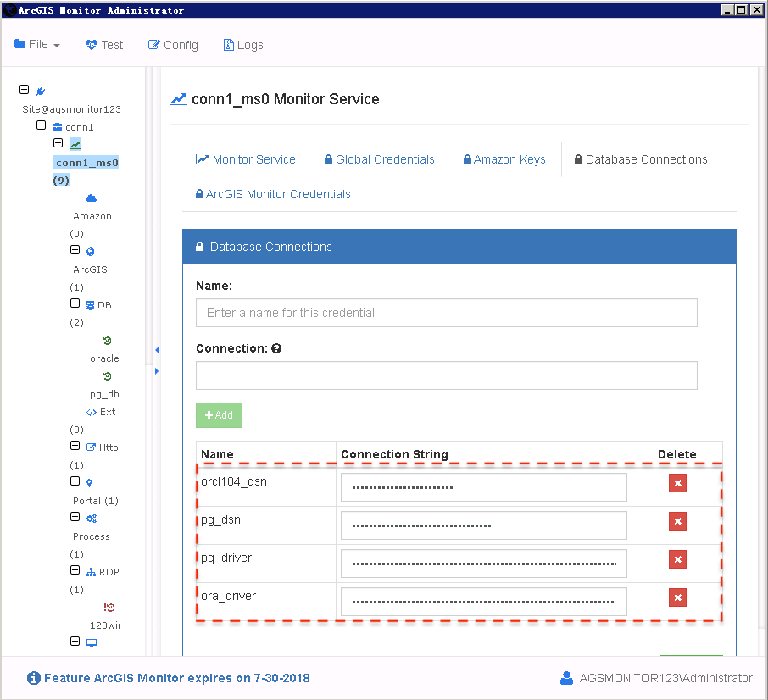Click chart icon beside Monitor Service heading
The width and height of the screenshot is (768, 700).
[x=178, y=99]
